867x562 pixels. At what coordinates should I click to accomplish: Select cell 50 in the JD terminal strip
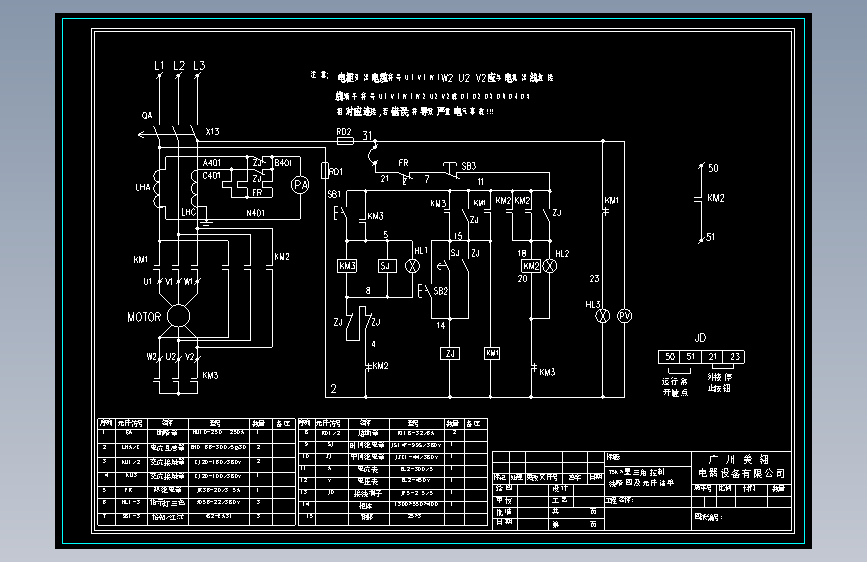(x=669, y=357)
